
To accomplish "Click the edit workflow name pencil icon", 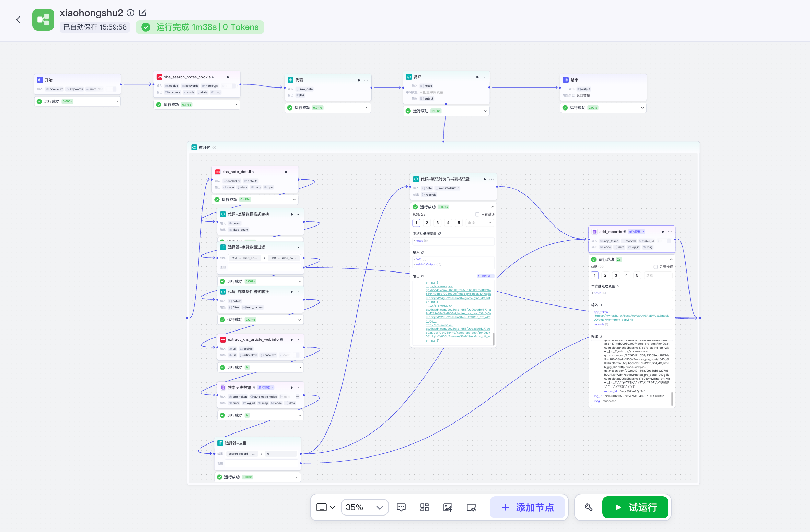I will click(143, 13).
